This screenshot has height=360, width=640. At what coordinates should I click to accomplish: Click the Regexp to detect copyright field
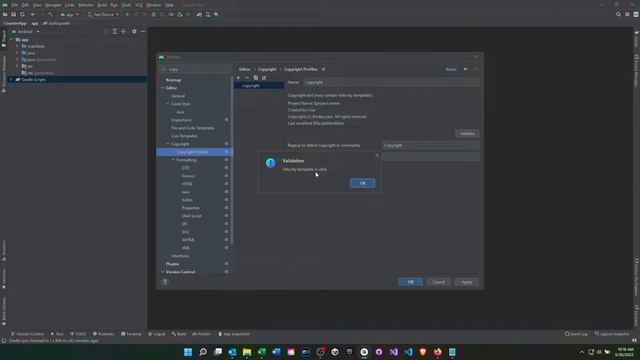pos(431,145)
